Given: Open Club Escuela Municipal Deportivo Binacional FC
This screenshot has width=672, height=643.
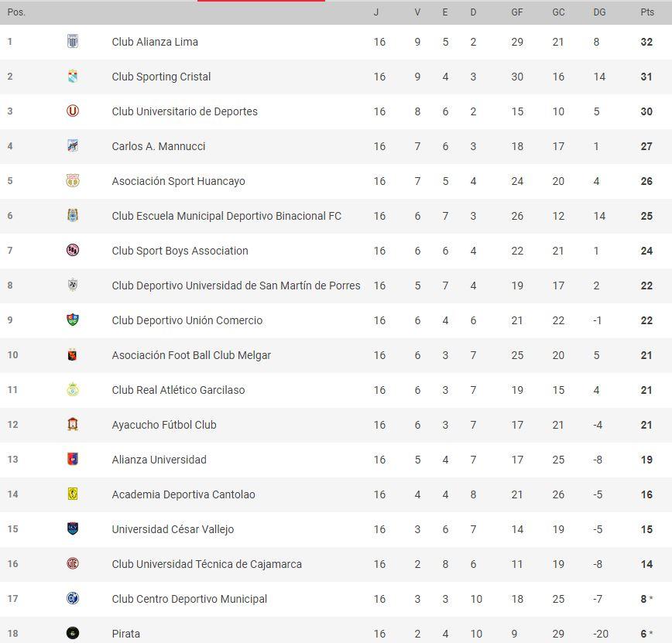Looking at the screenshot, I should point(226,216).
